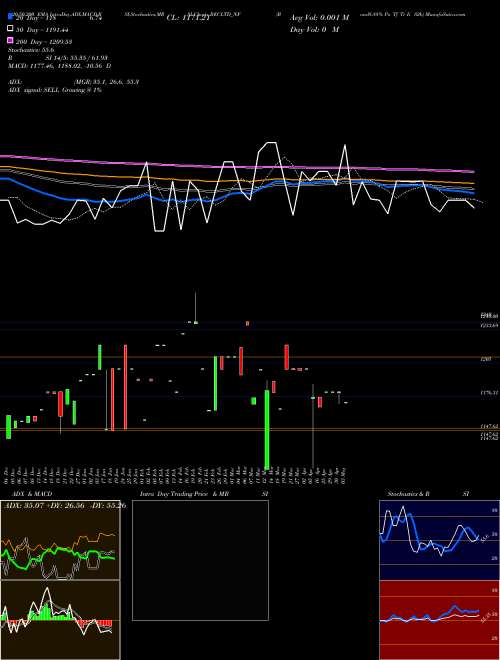Click the MACD values line
This screenshot has height=660, width=500.
[x=59, y=66]
